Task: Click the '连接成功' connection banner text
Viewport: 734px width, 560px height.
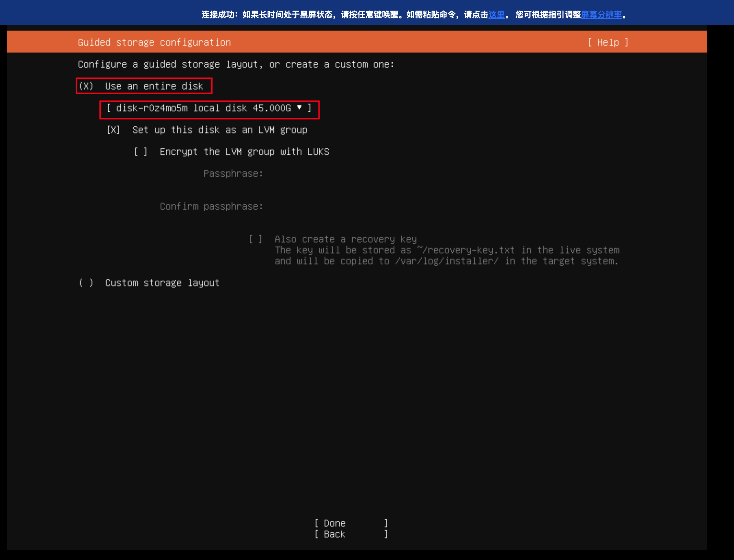Action: 218,15
